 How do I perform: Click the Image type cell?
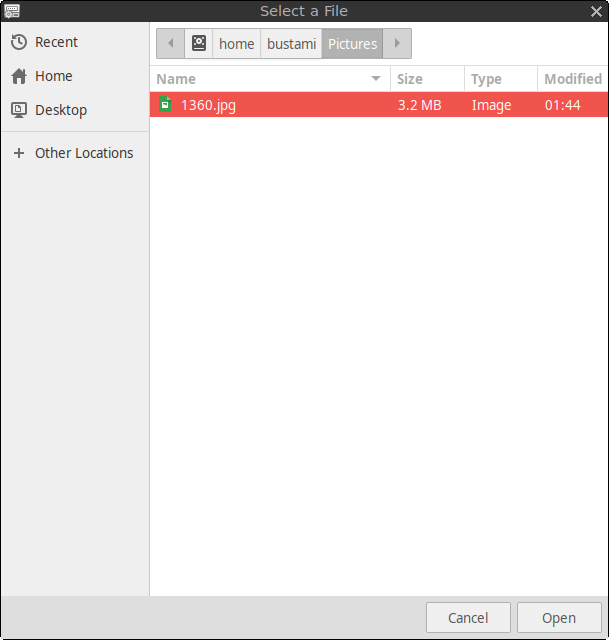[x=491, y=105]
